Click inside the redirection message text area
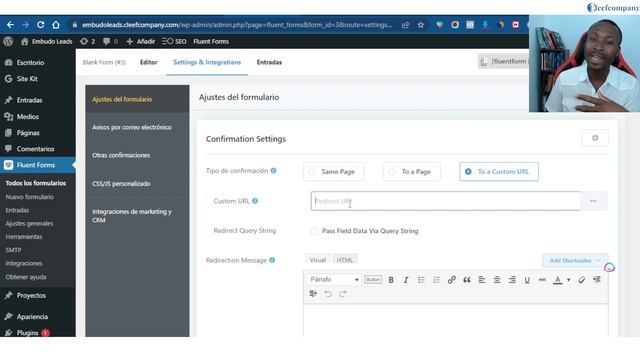640x360 pixels. 456,320
